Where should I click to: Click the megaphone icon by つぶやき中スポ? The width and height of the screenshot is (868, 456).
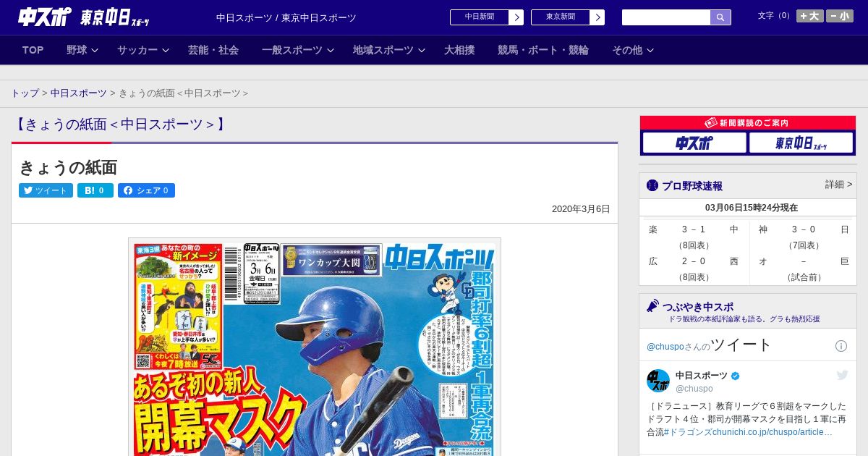652,306
